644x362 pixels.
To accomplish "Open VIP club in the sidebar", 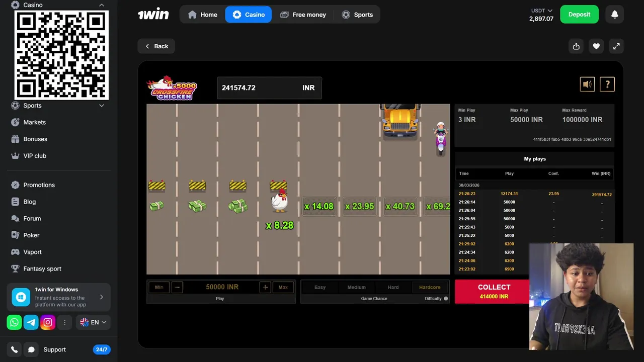I will [x=35, y=156].
